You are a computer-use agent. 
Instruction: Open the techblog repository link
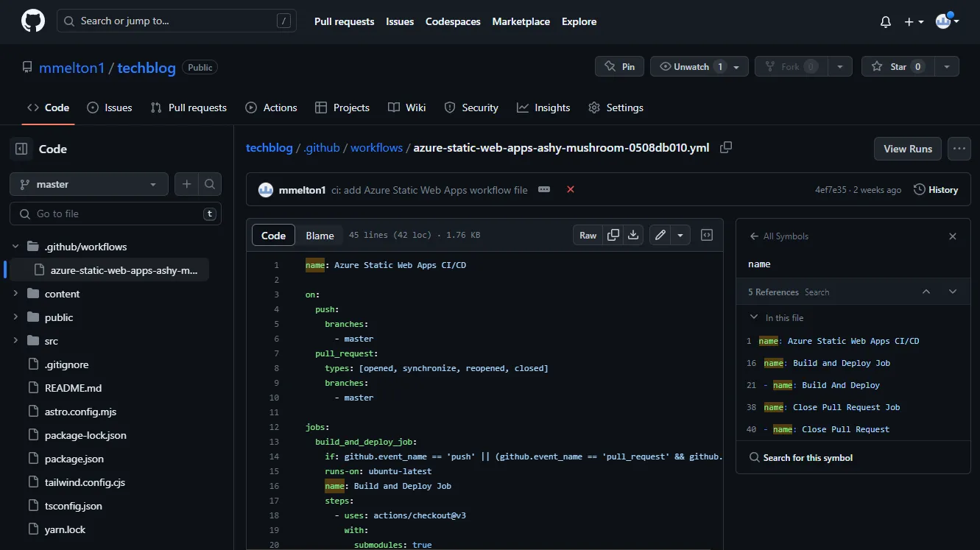[147, 68]
